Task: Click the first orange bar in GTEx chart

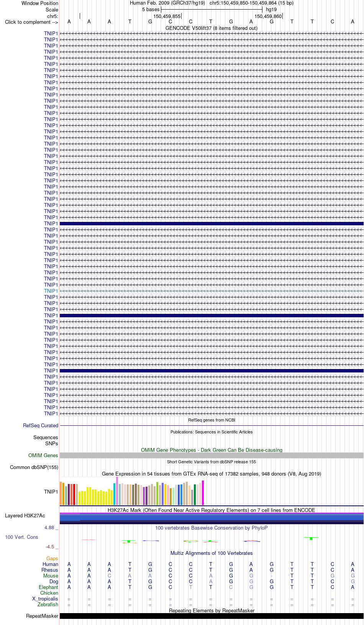Action: tap(61, 493)
